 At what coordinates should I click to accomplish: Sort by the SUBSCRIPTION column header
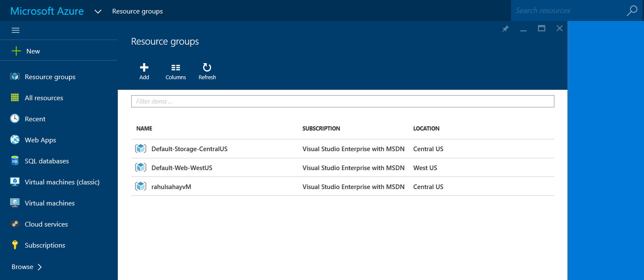pyautogui.click(x=321, y=128)
